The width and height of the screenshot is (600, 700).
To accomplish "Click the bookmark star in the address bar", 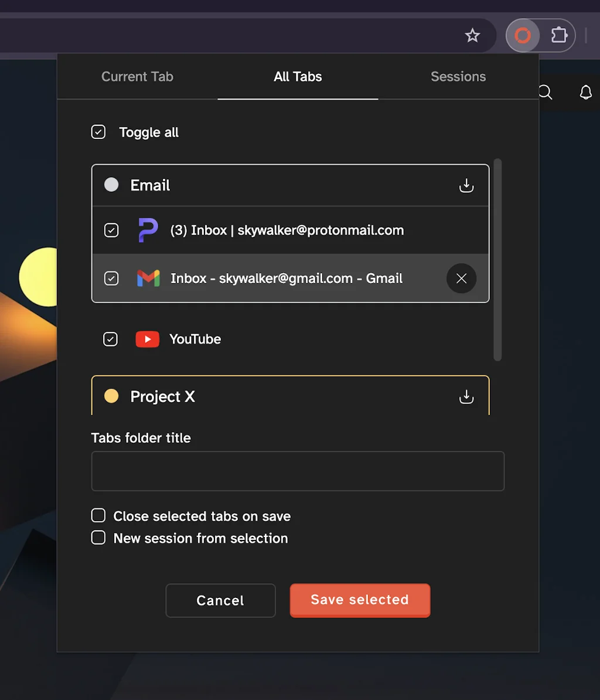I will tap(472, 35).
